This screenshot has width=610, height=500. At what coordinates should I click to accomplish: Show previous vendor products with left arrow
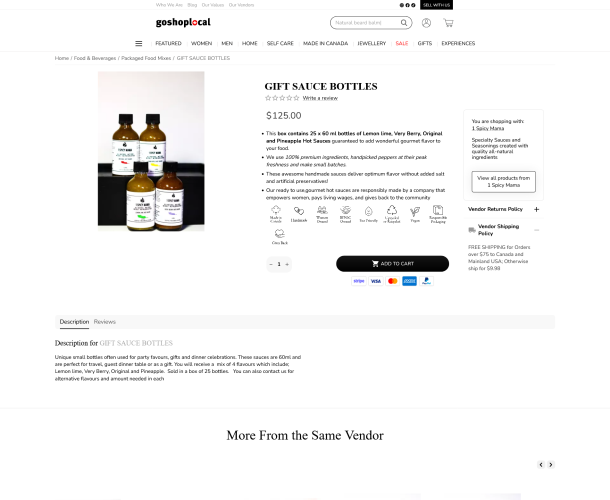(x=541, y=465)
